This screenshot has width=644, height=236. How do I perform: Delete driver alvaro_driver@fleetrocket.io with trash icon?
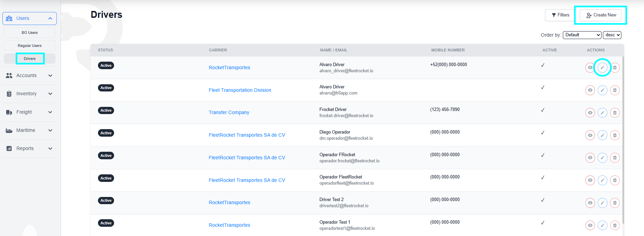point(615,67)
